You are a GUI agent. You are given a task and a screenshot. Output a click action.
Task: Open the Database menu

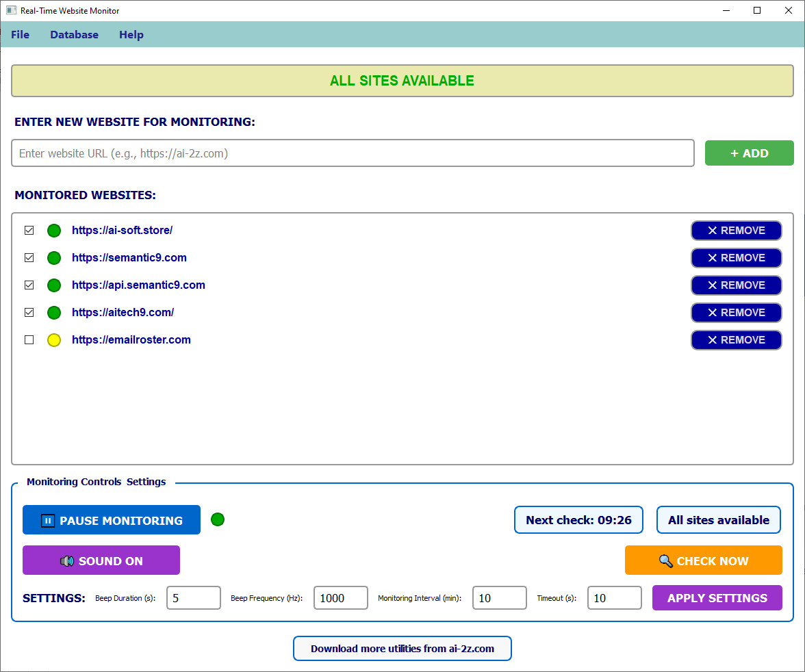click(74, 34)
